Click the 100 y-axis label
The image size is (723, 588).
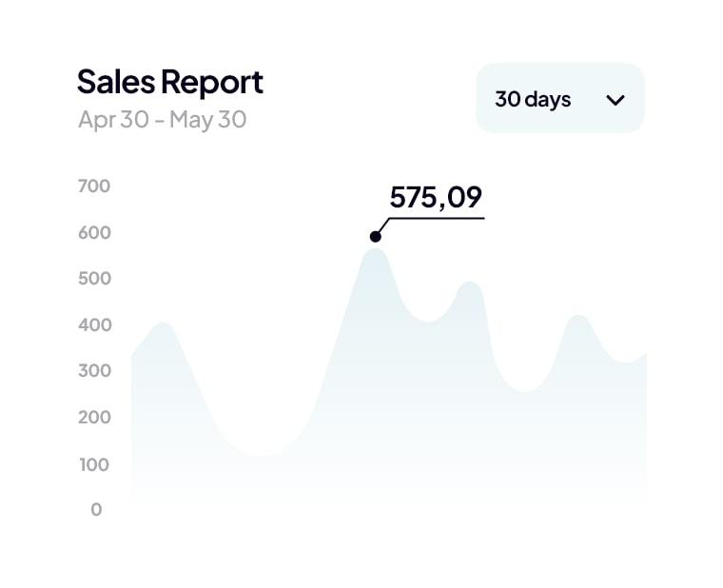(x=94, y=464)
